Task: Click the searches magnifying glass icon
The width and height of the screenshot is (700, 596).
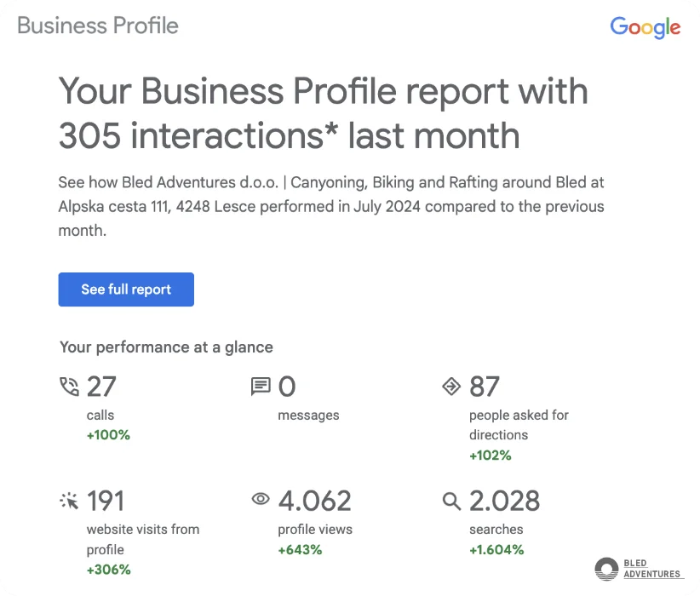Action: click(x=451, y=501)
